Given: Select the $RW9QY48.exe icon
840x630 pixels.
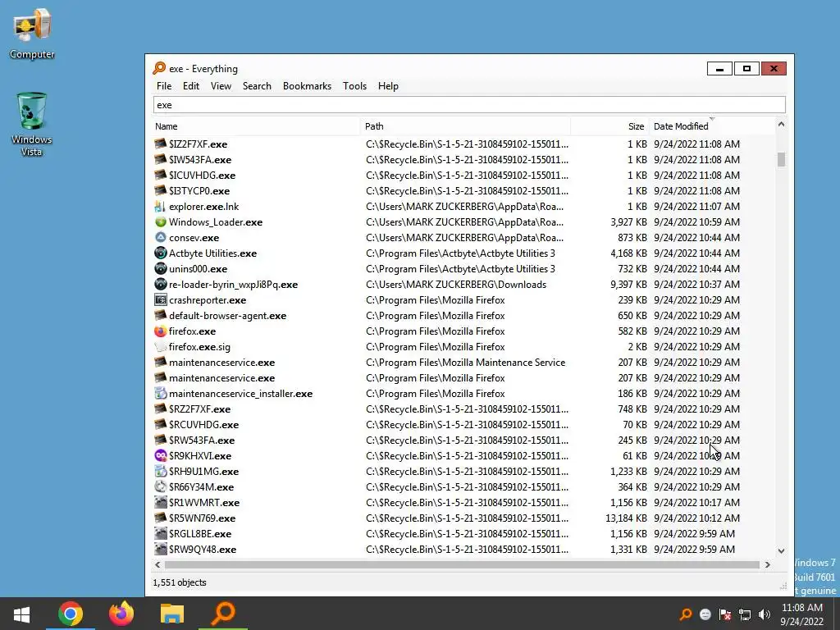Looking at the screenshot, I should [160, 549].
